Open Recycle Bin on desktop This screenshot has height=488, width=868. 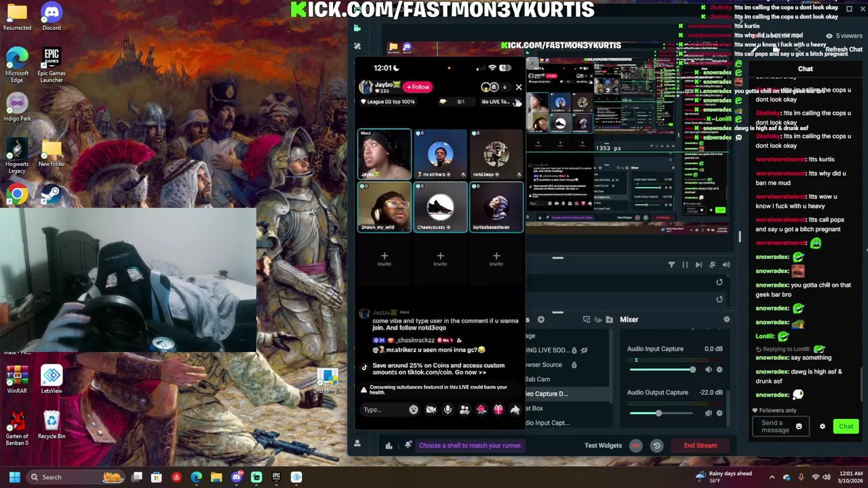(x=52, y=425)
